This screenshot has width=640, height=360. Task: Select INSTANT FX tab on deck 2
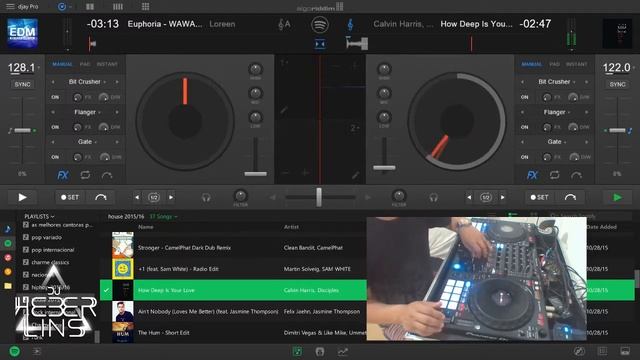pos(577,64)
